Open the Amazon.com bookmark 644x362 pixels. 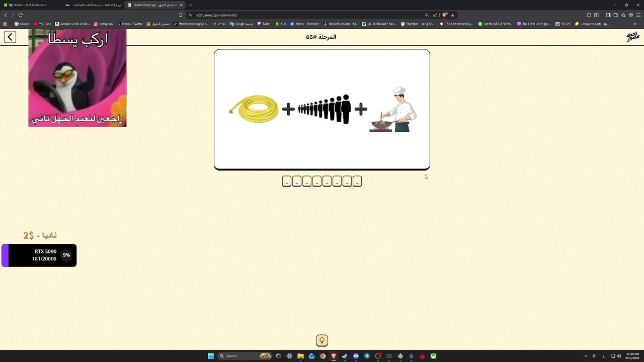[x=72, y=24]
